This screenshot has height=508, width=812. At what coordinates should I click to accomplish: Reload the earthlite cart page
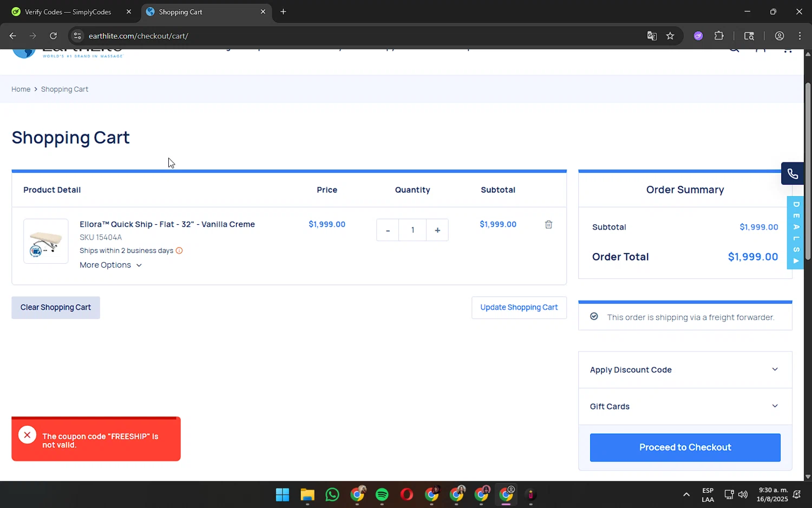pos(53,36)
